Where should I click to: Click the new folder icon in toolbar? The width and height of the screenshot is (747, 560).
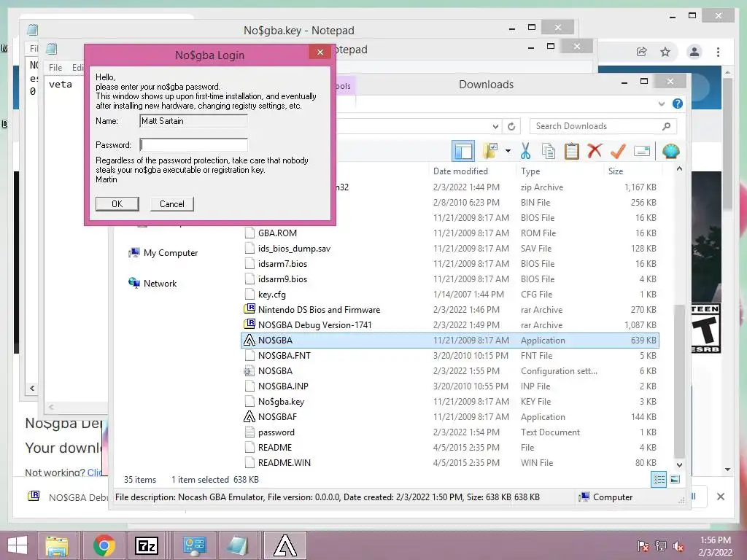490,151
